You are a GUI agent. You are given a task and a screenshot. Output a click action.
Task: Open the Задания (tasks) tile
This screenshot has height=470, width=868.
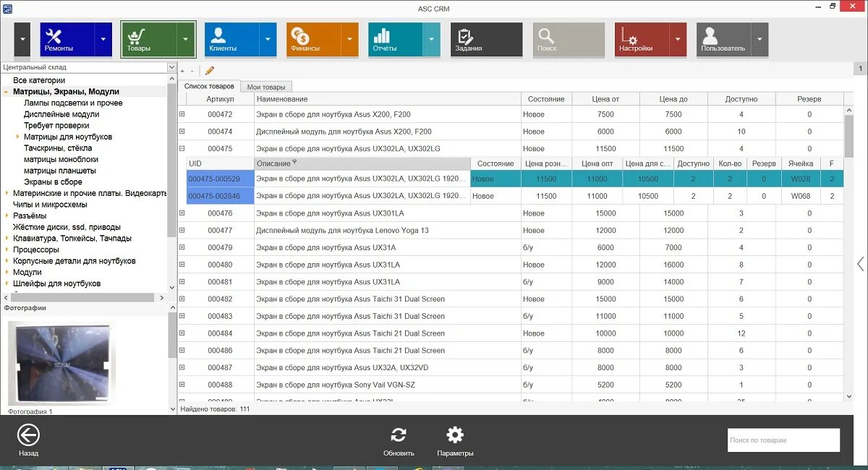[x=486, y=40]
